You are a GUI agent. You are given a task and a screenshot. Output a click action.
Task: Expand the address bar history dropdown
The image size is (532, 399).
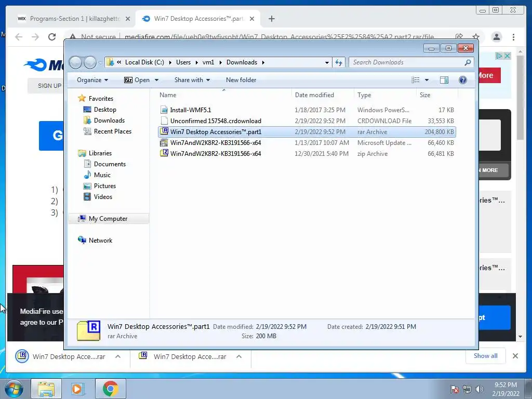(x=327, y=62)
